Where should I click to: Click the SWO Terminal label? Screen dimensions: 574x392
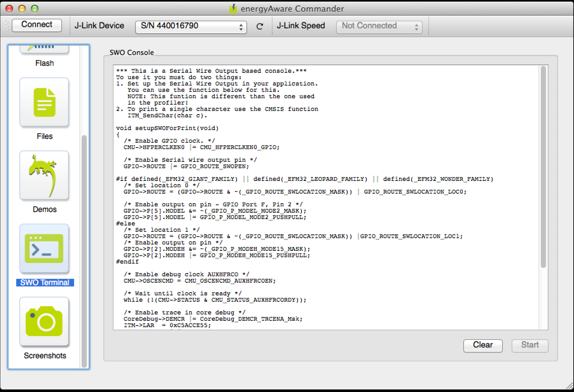point(45,283)
